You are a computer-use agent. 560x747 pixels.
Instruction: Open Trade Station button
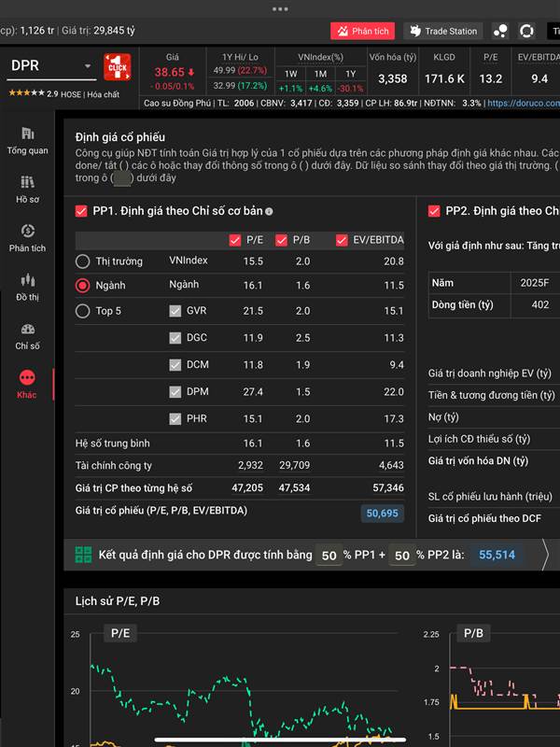pos(443,32)
